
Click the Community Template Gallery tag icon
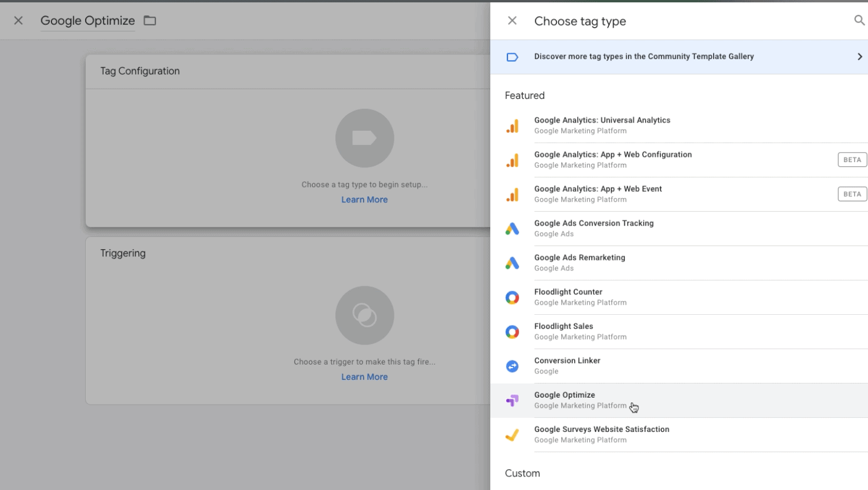[x=512, y=57]
